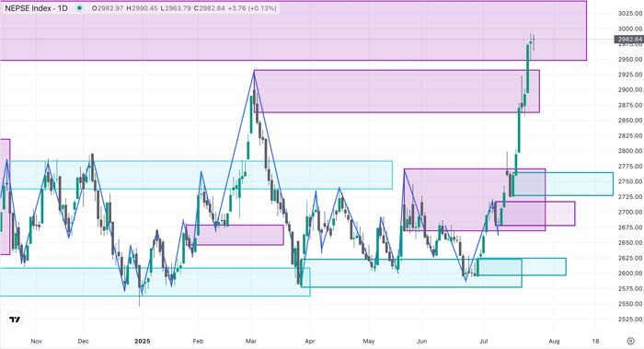Select the top purple zone spanning 2950 to 3025
The height and width of the screenshot is (349, 644).
pyautogui.click(x=293, y=30)
